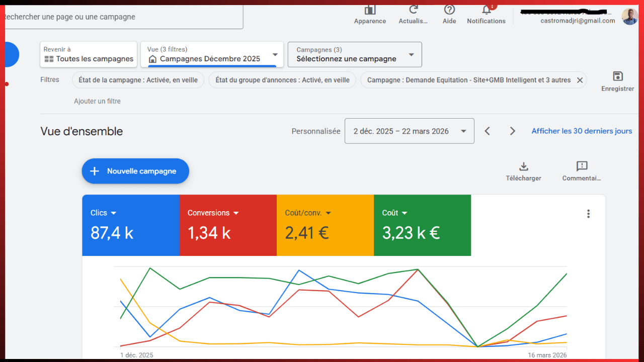The image size is (644, 362).
Task: Open the Sélectionnez une campagne dropdown
Action: point(411,55)
